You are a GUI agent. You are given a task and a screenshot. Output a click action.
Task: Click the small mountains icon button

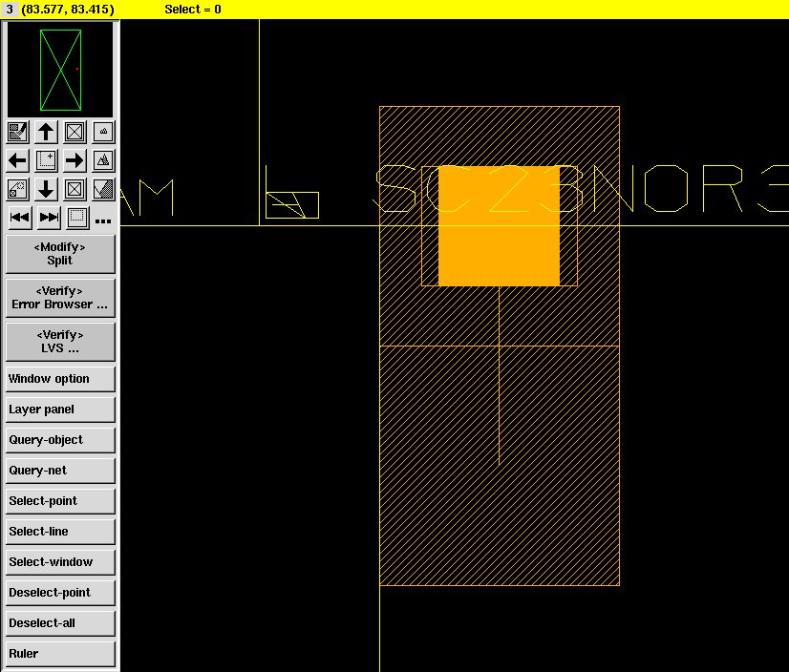[x=103, y=132]
